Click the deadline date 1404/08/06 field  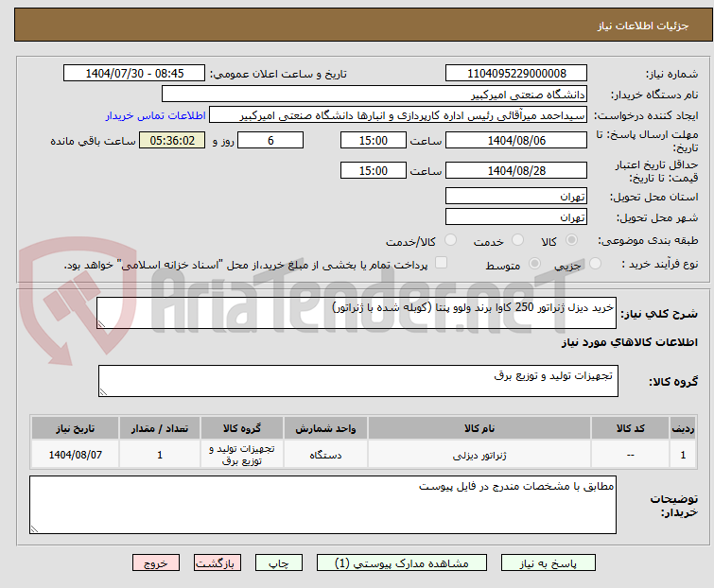[x=516, y=140]
